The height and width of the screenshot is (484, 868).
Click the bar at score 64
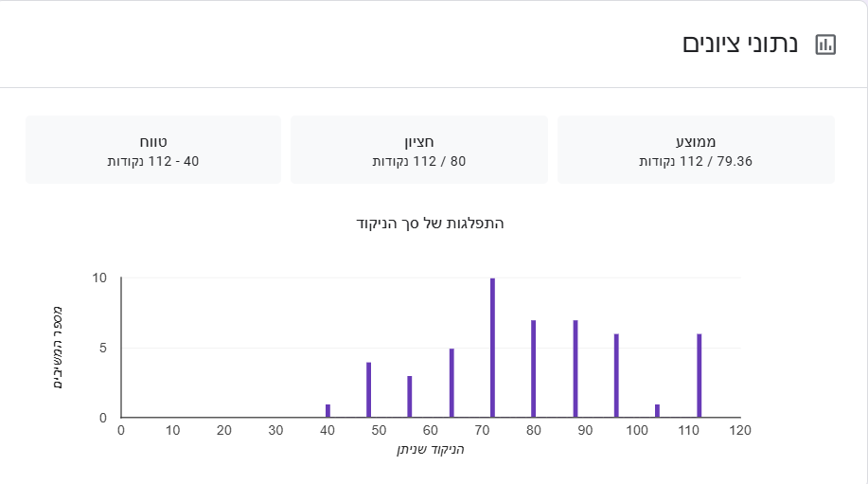(x=452, y=383)
